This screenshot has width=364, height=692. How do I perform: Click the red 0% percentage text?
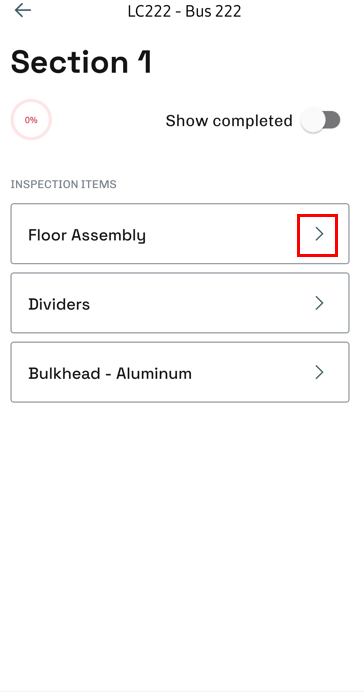pos(31,120)
